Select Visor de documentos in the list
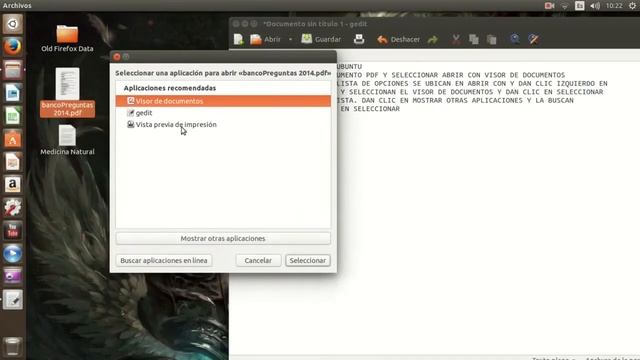 point(223,101)
